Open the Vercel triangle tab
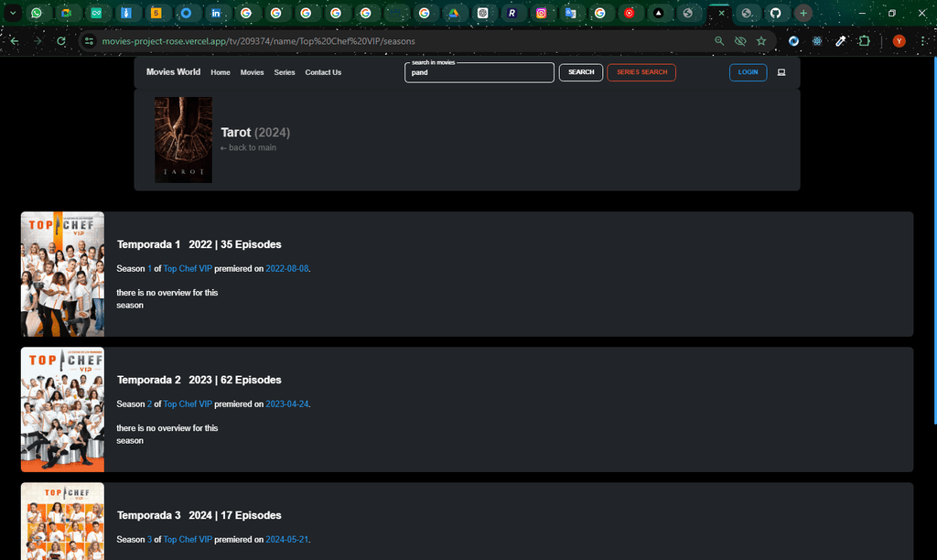Screen dimensions: 937x560 (x=659, y=13)
